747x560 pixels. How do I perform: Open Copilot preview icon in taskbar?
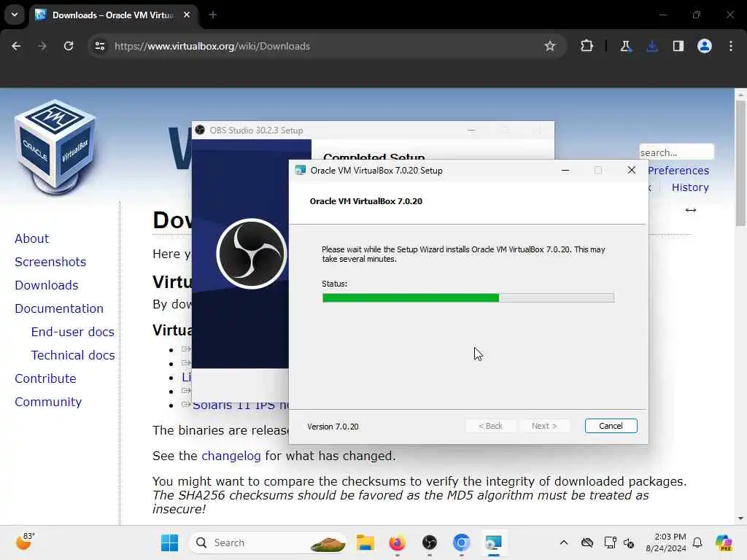click(724, 542)
